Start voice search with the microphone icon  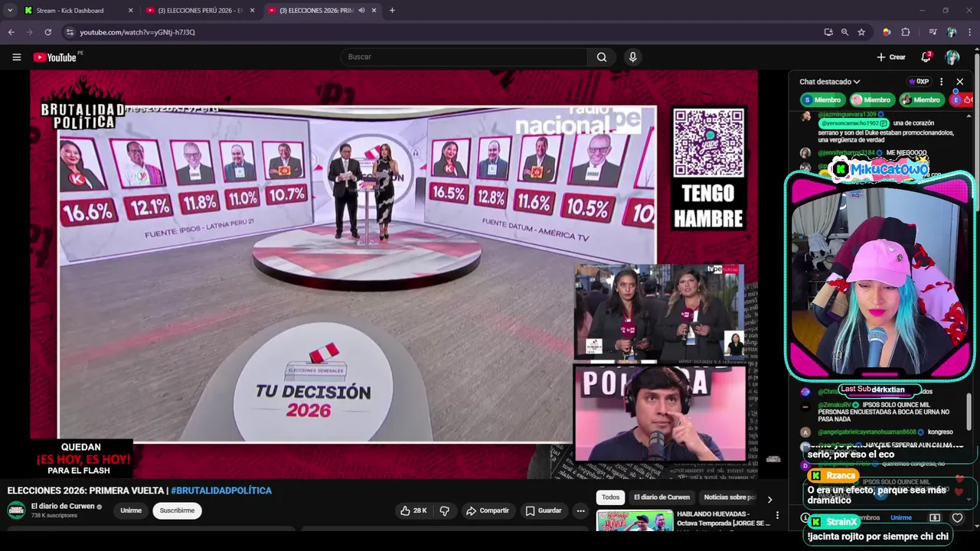632,57
